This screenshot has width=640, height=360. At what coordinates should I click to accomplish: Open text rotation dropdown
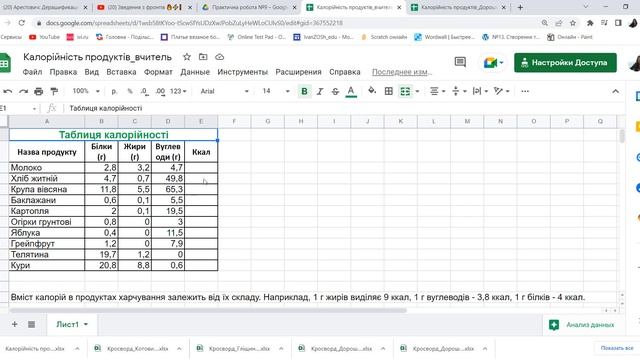coord(501,91)
